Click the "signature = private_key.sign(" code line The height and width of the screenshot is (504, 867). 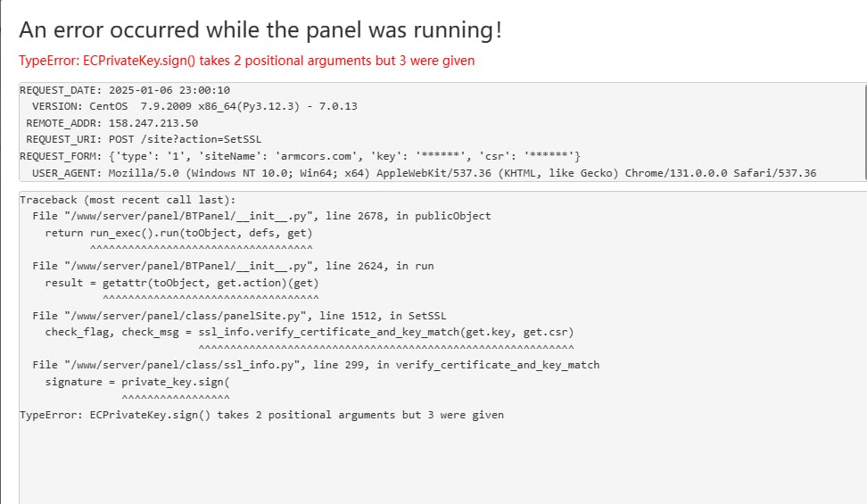[137, 382]
